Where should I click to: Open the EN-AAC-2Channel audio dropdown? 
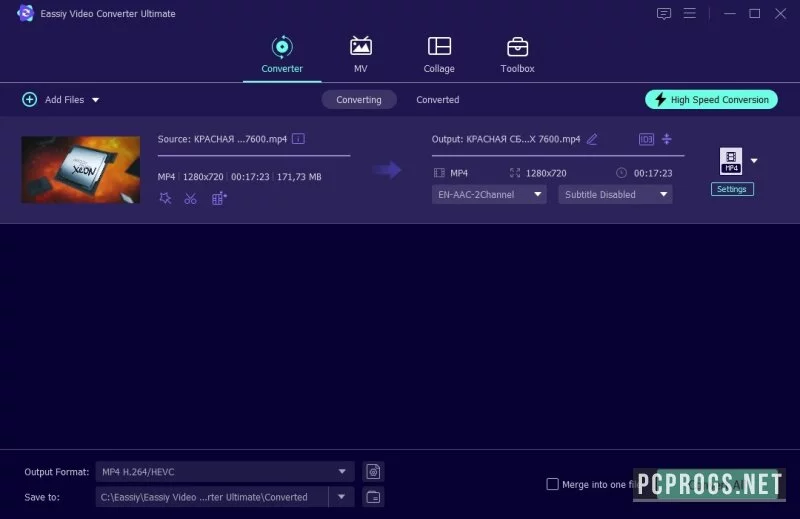pos(489,194)
